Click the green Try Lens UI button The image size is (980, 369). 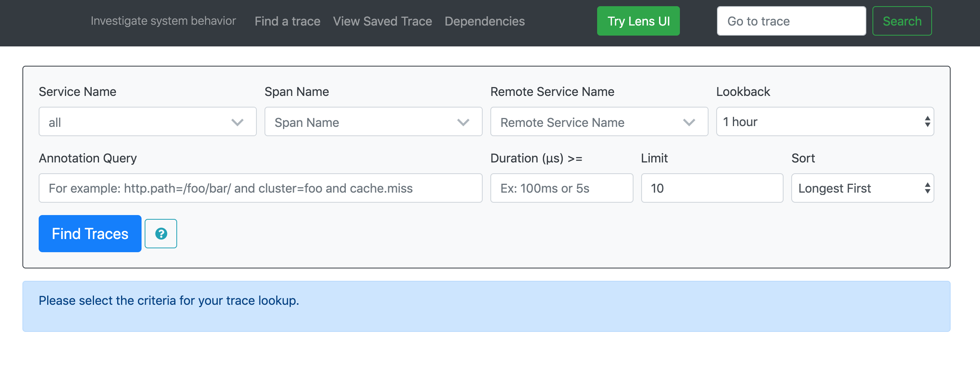point(638,21)
